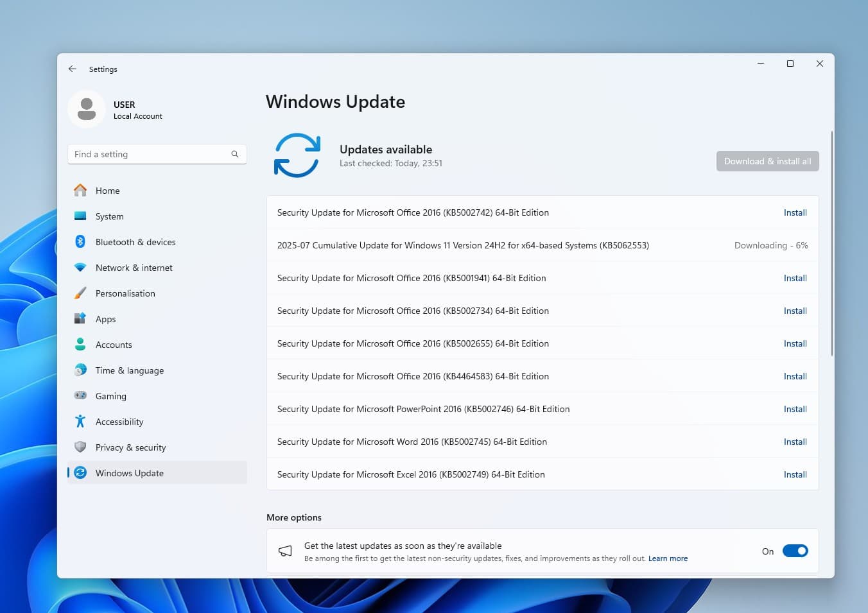The width and height of the screenshot is (868, 613).
Task: Click the Personalisation paintbrush icon
Action: pyautogui.click(x=80, y=293)
